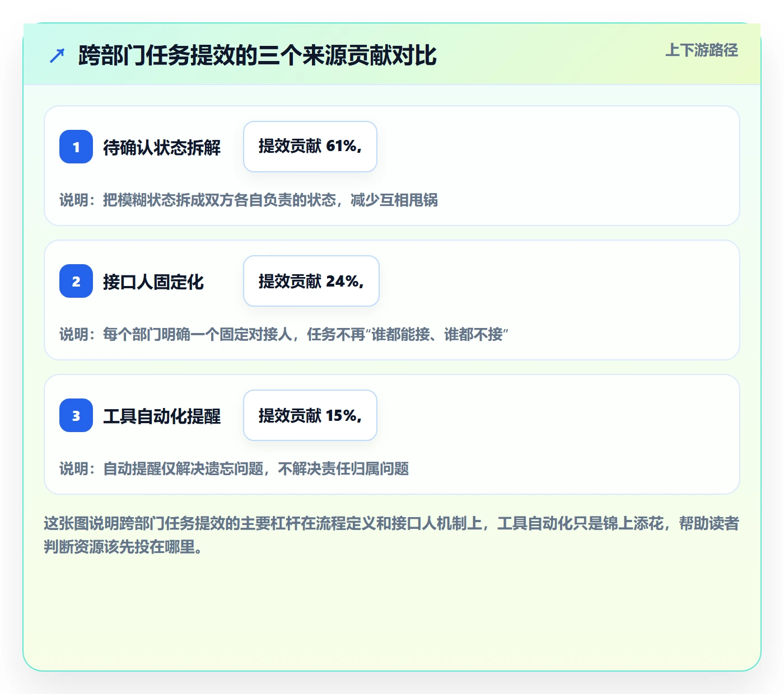Select the number 3 badge
Viewport: 784px width, 694px height.
[x=76, y=415]
